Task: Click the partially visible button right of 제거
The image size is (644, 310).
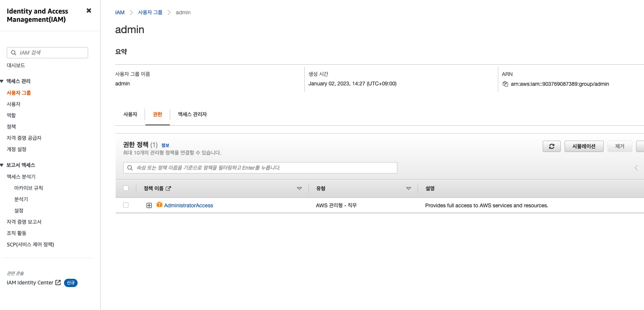Action: 640,146
